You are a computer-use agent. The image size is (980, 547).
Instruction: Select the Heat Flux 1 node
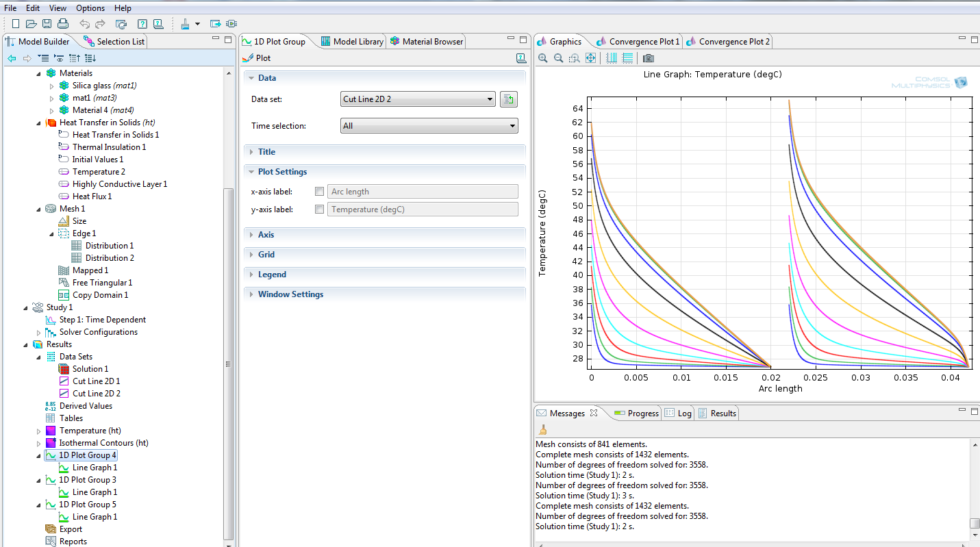tap(92, 196)
